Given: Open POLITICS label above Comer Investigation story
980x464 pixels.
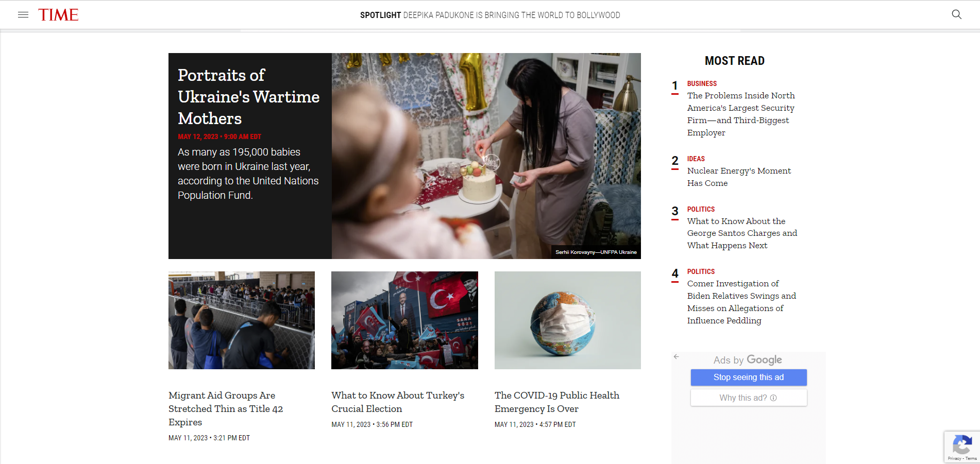Looking at the screenshot, I should coord(701,271).
